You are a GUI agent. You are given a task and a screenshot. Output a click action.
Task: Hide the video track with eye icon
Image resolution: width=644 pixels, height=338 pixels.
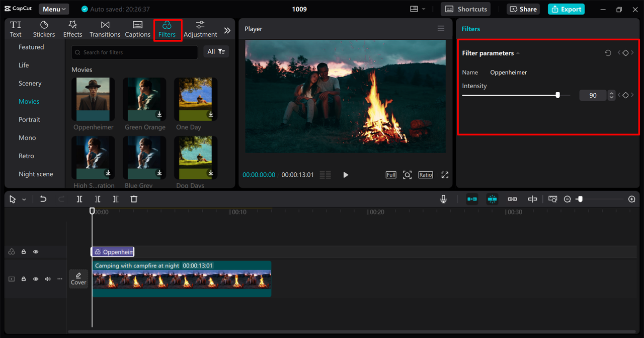pos(36,279)
